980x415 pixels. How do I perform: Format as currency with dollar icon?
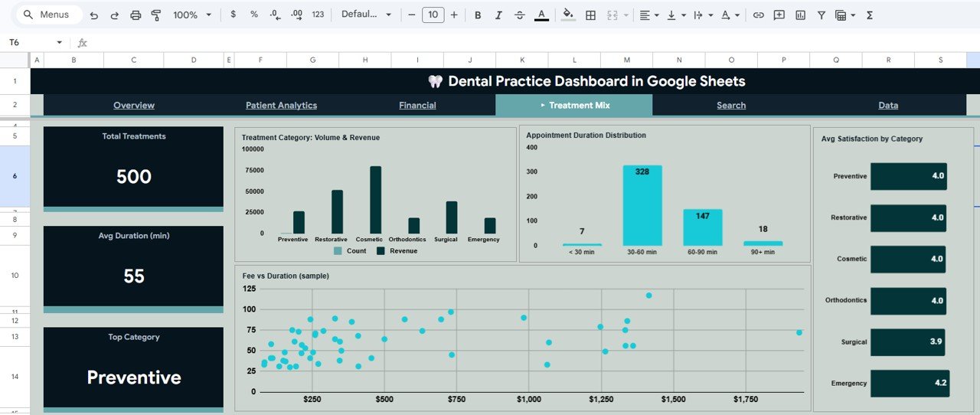(233, 15)
